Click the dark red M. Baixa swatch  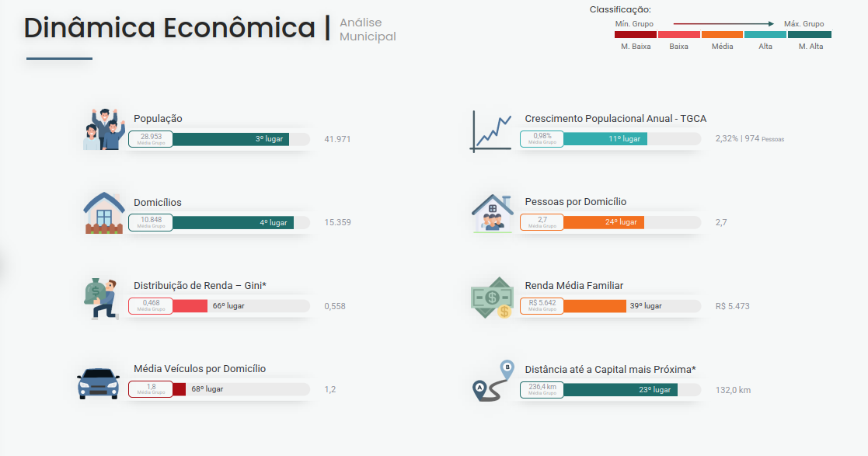tap(636, 35)
